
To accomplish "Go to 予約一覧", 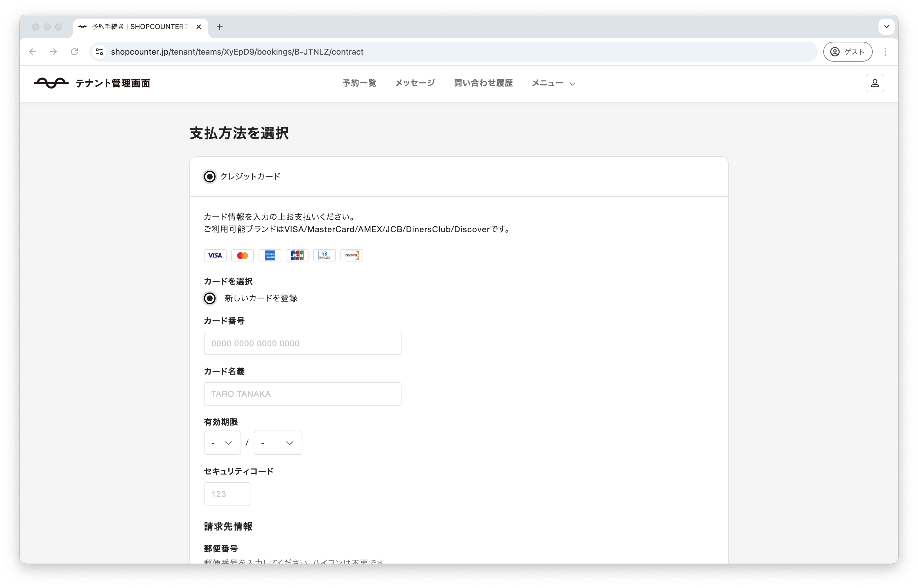I will click(359, 83).
